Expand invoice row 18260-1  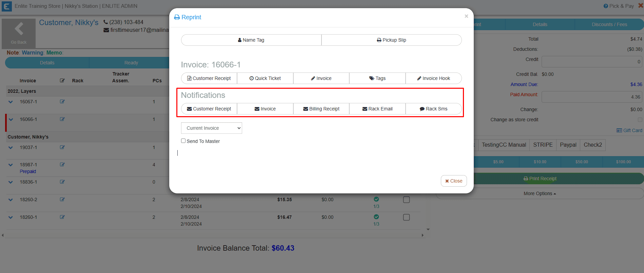click(11, 217)
